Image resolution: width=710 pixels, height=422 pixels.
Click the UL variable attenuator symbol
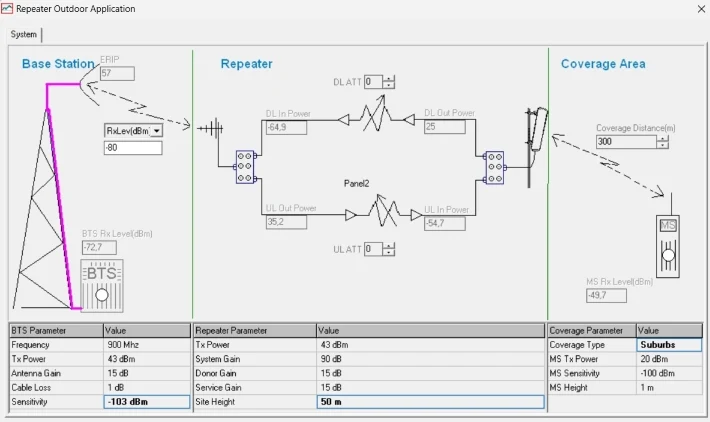pos(384,211)
